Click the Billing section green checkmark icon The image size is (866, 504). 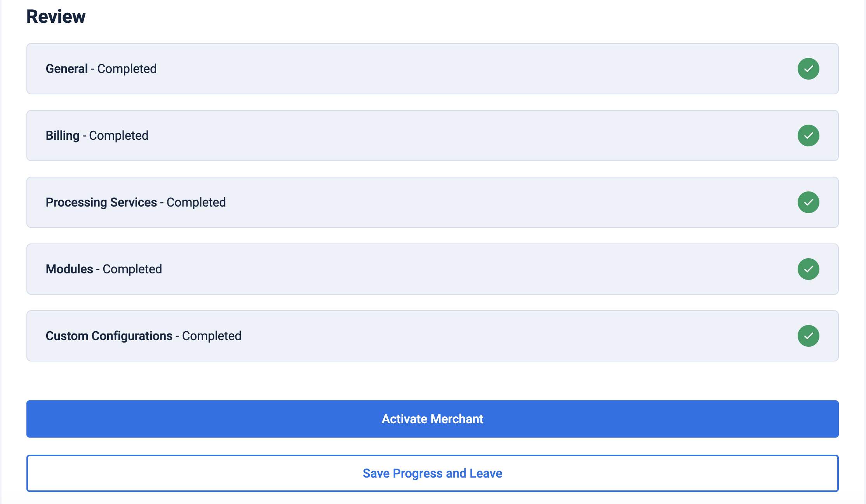coord(808,136)
